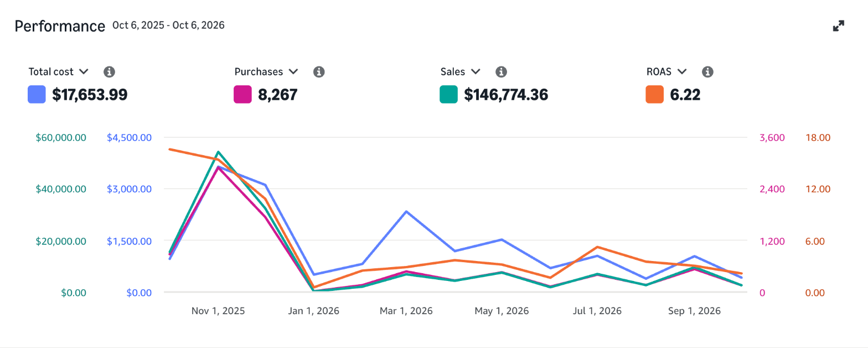
Task: Click the $40,000.00 sales axis label
Action: pyautogui.click(x=61, y=189)
